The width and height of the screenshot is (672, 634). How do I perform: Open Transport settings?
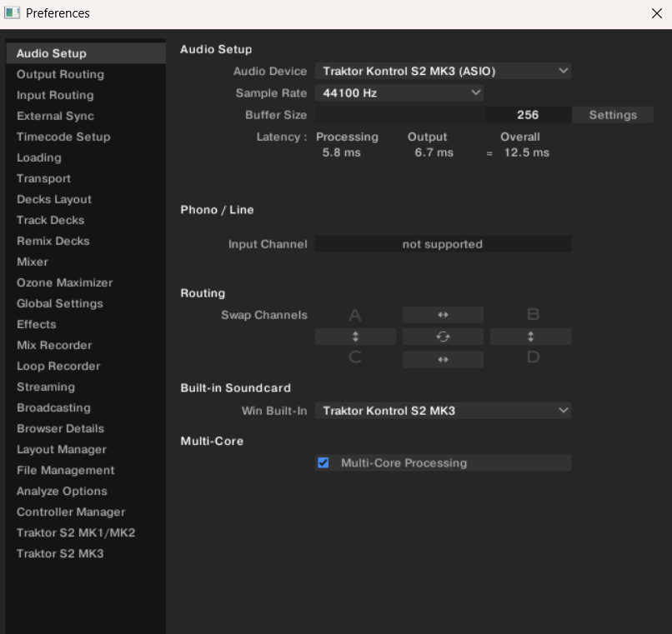click(x=86, y=178)
